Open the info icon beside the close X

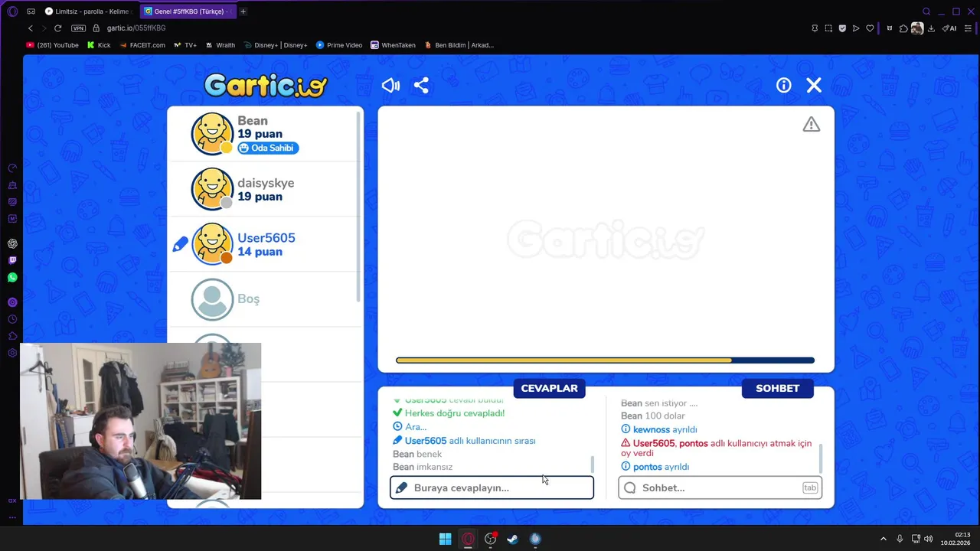[x=783, y=86]
